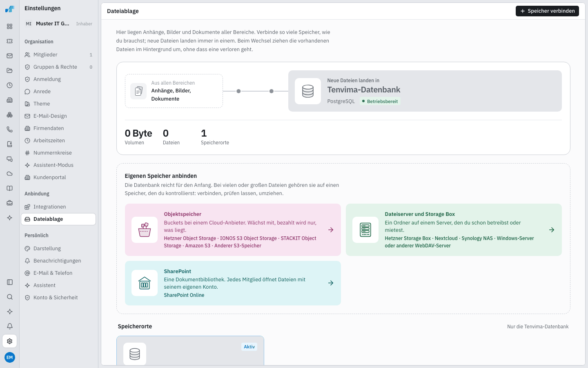588x368 pixels.
Task: Select the active Dateiablage sidebar entry
Action: [x=58, y=219]
